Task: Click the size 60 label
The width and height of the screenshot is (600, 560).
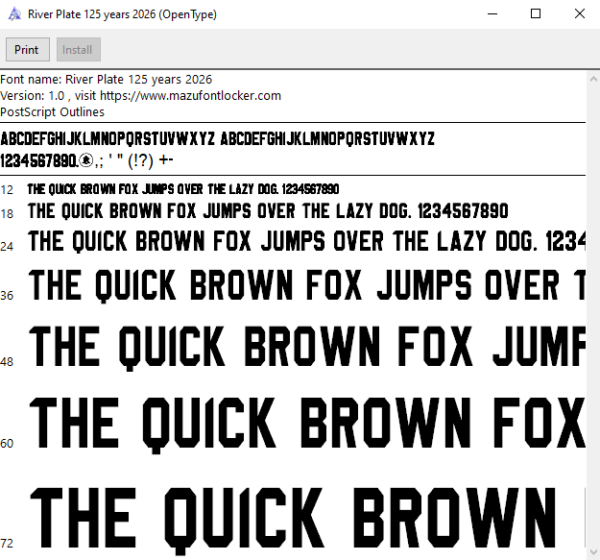Action: pos(7,444)
